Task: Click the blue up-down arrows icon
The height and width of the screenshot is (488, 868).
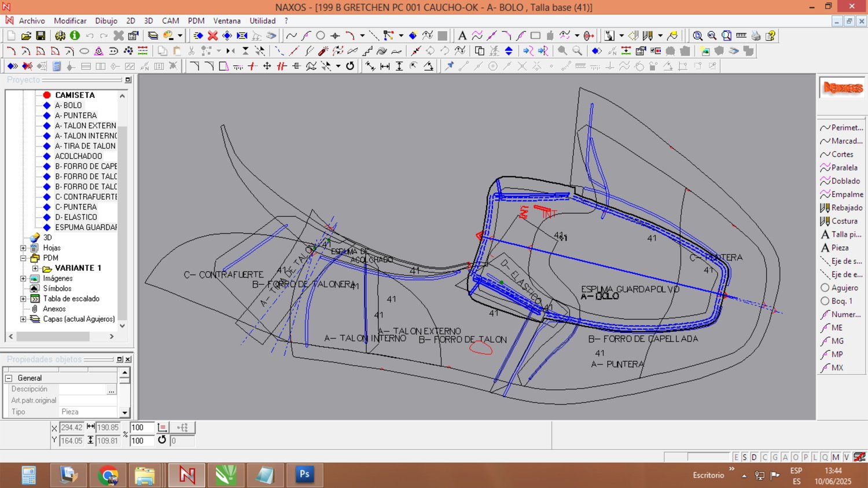Action: 509,51
